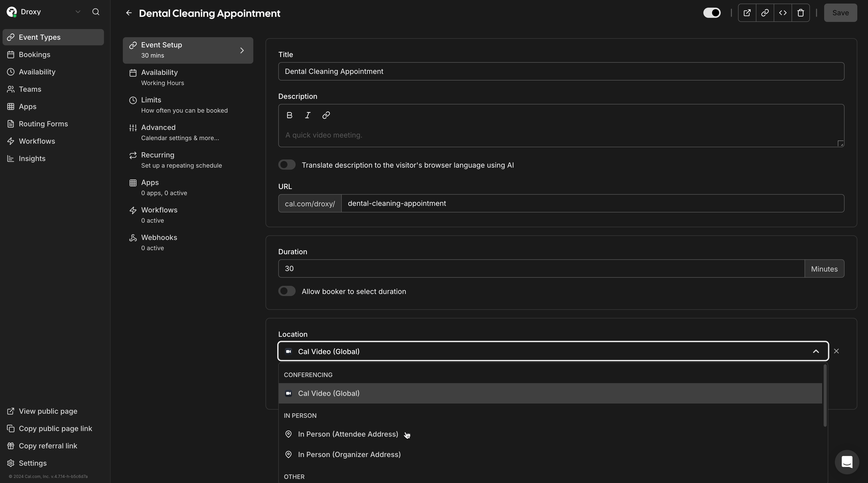Click the insert link icon in description
868x483 pixels.
click(x=326, y=115)
